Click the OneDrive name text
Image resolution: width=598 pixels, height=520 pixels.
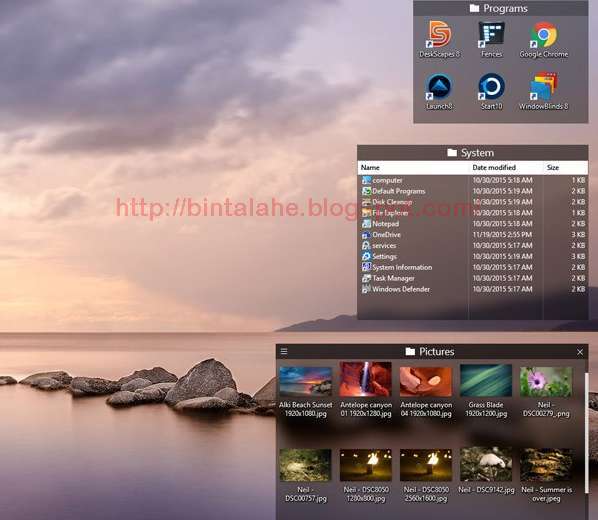(386, 235)
